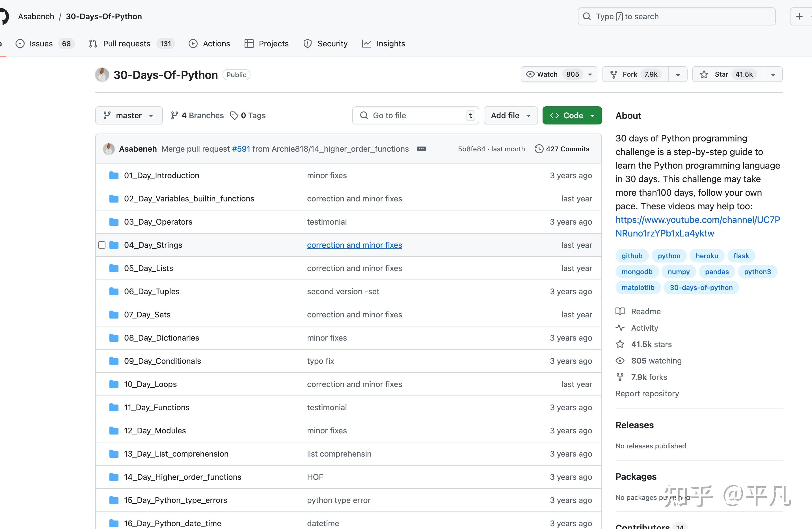The image size is (812, 529).
Task: Open the Asabeneh owner link
Action: tap(36, 16)
